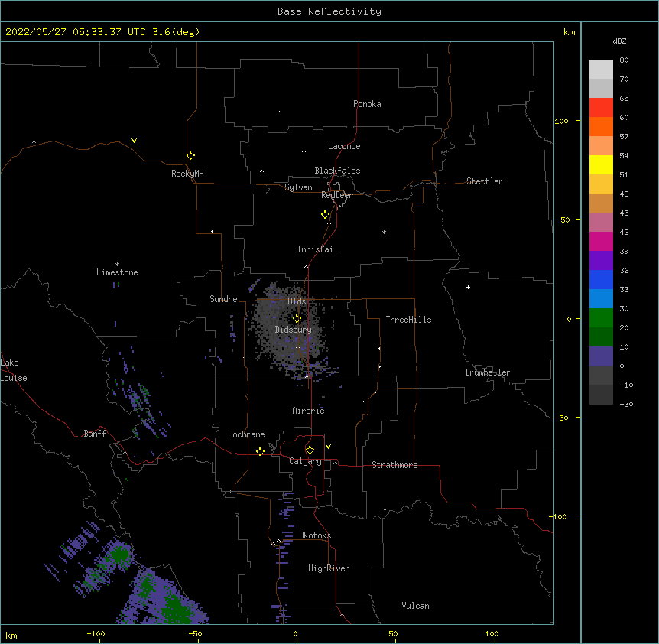Viewport: 659px width, 644px height.
Task: Select the brown 48-45 dBZ swatch
Action: pos(601,203)
